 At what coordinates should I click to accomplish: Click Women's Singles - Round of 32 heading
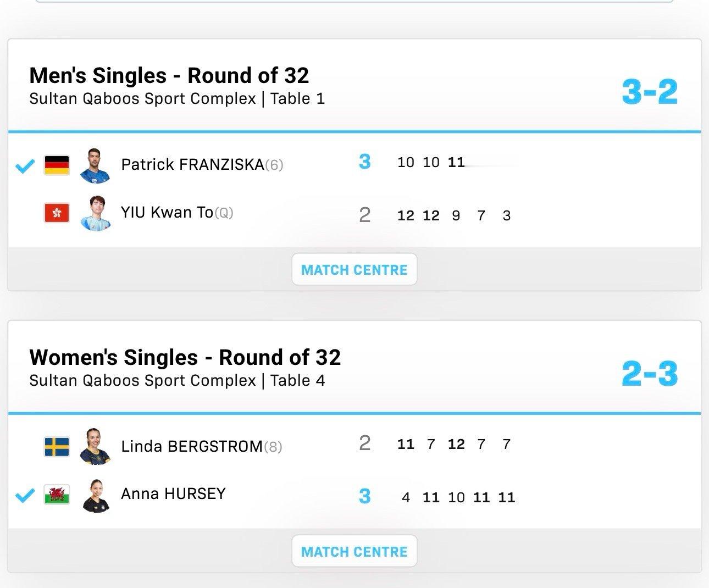point(185,357)
